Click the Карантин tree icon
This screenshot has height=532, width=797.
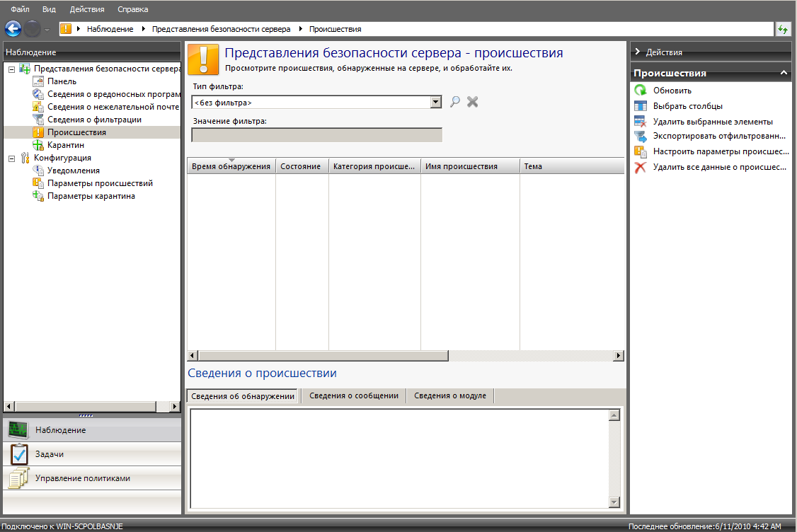click(x=38, y=145)
